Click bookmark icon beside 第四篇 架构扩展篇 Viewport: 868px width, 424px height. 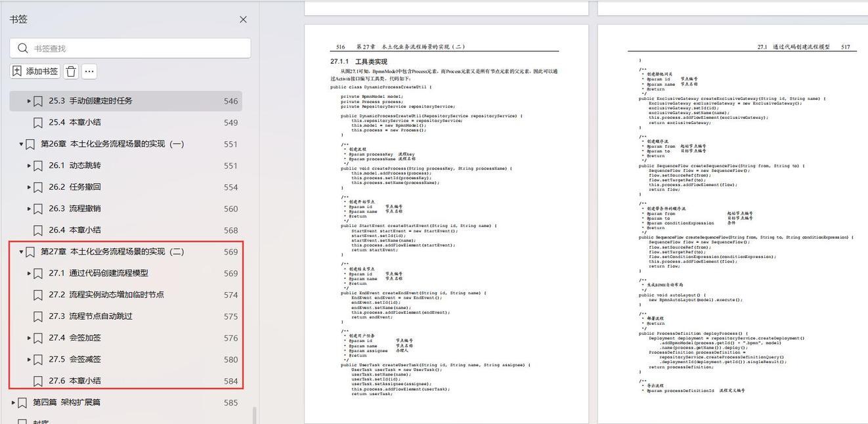22,402
